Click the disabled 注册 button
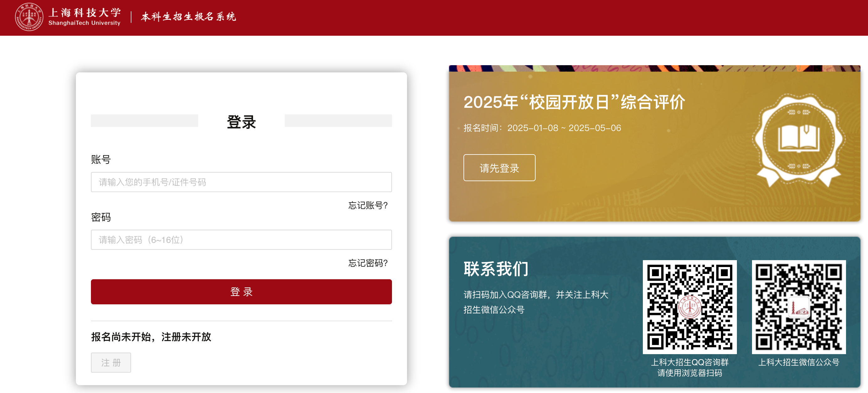The image size is (868, 393). tap(111, 363)
